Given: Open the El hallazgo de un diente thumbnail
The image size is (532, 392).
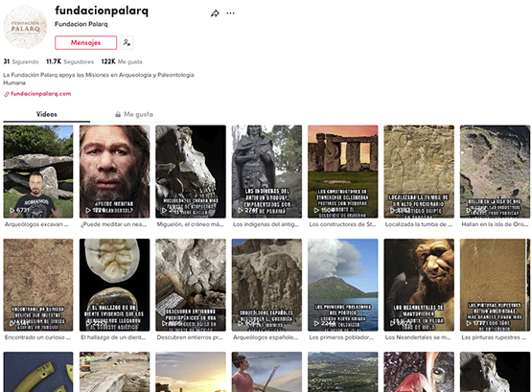Looking at the screenshot, I should coord(114,285).
